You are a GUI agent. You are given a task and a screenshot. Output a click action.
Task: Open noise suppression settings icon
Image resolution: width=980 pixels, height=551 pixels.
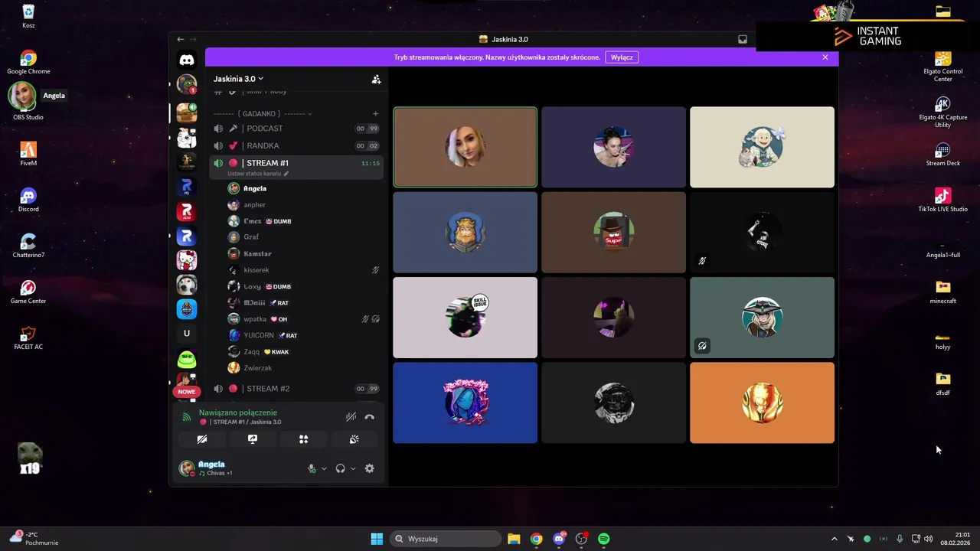pyautogui.click(x=351, y=417)
